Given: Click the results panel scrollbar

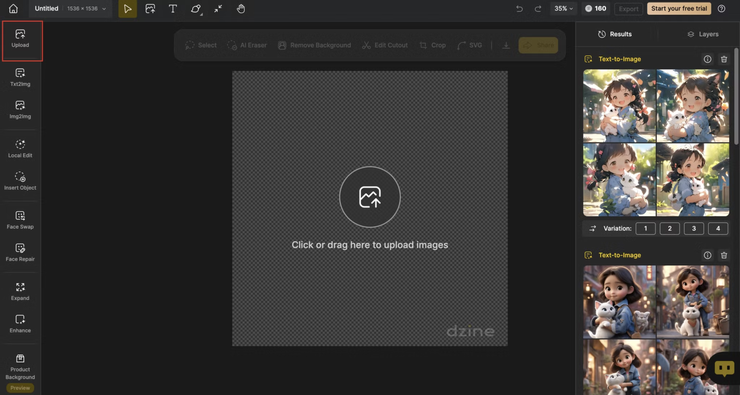Looking at the screenshot, I should [736, 94].
